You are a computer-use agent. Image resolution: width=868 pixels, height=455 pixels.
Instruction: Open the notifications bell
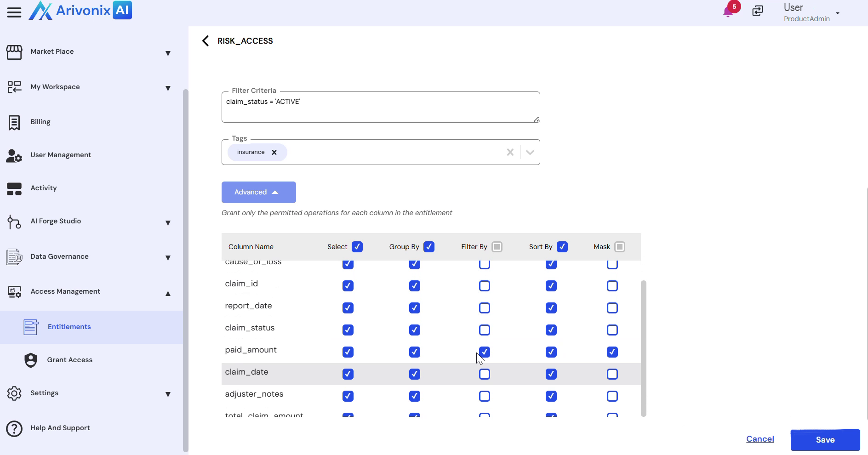[728, 11]
